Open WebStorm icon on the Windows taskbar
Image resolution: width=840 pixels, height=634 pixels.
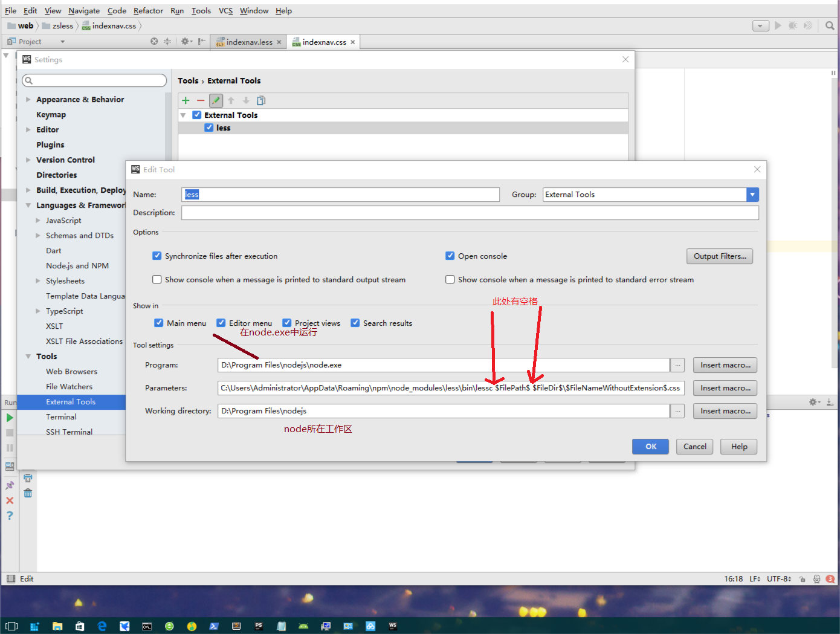(392, 626)
